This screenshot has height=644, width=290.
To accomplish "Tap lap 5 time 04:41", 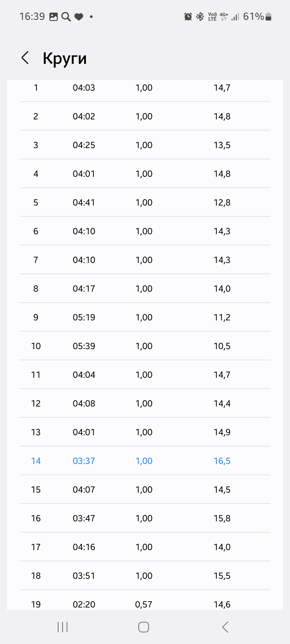I will (x=84, y=202).
